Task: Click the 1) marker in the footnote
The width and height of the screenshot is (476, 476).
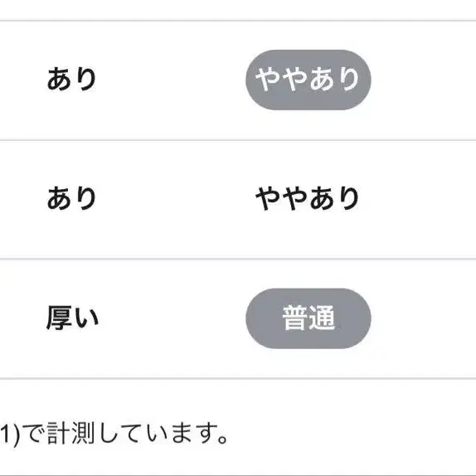Action: coord(10,435)
